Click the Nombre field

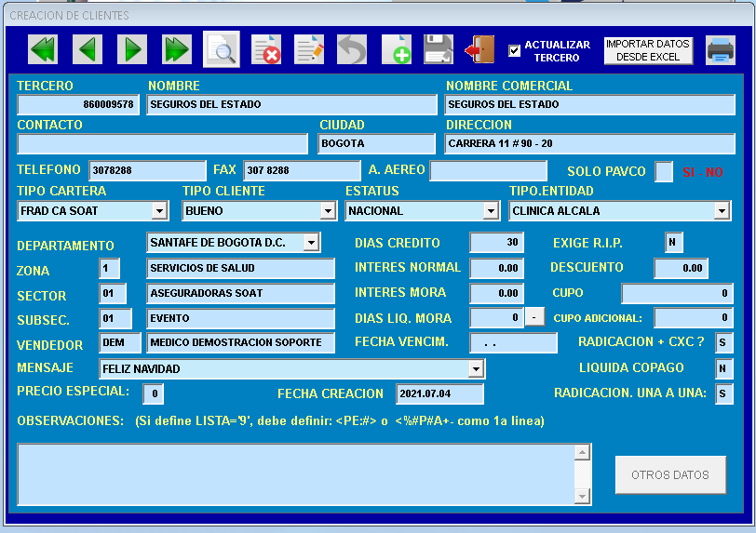291,104
